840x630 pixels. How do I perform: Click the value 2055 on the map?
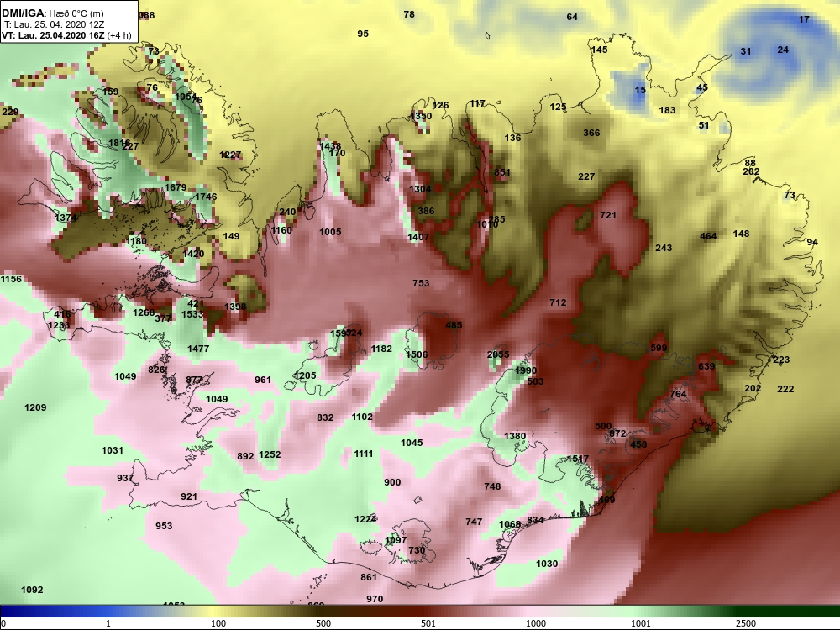pos(498,354)
